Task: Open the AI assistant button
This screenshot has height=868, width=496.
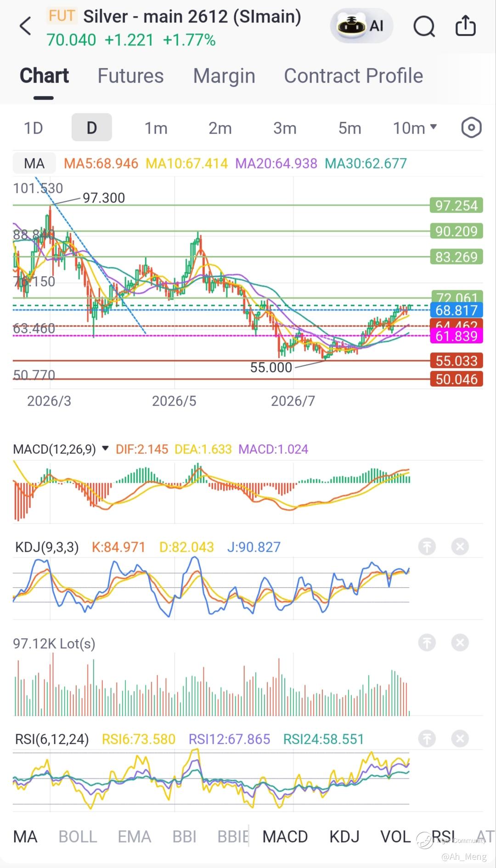Action: [361, 26]
